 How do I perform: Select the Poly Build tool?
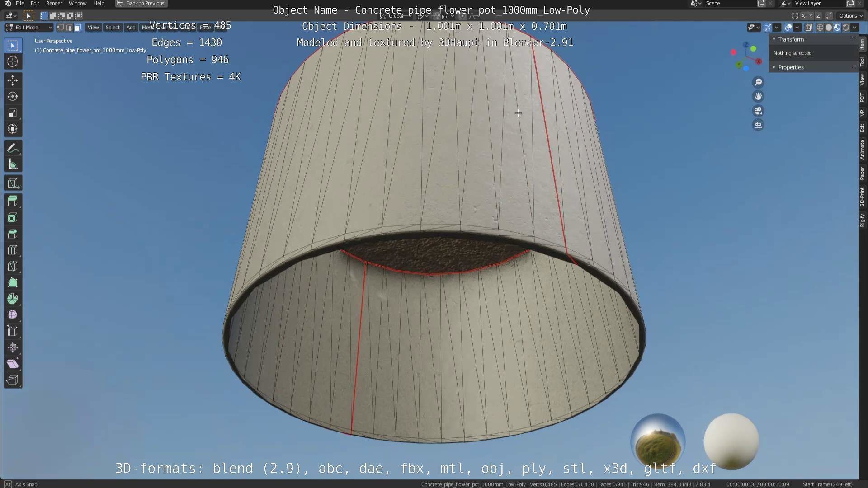click(13, 283)
